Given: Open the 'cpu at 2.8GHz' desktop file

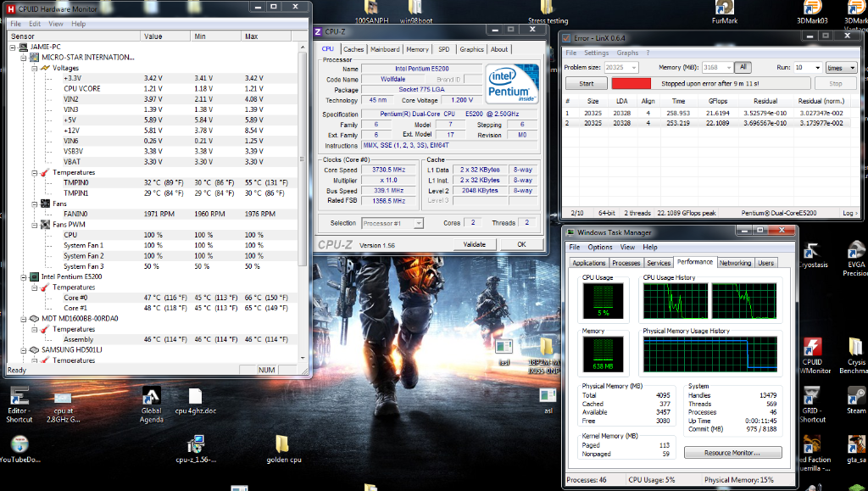Looking at the screenshot, I should click(63, 405).
